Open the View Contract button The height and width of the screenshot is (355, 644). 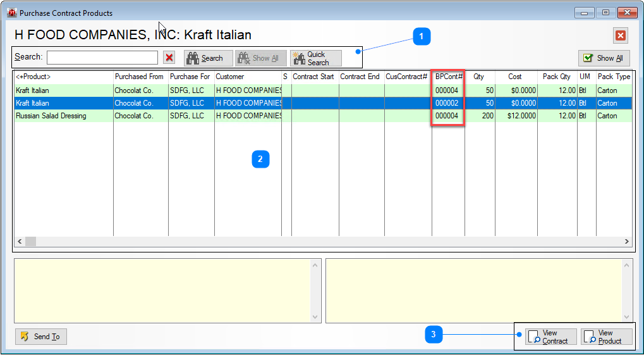(550, 337)
